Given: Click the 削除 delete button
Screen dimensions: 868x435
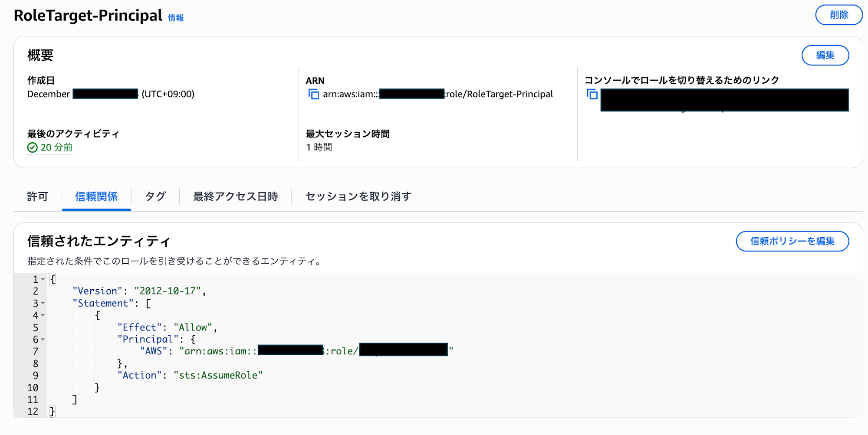Looking at the screenshot, I should pyautogui.click(x=838, y=15).
